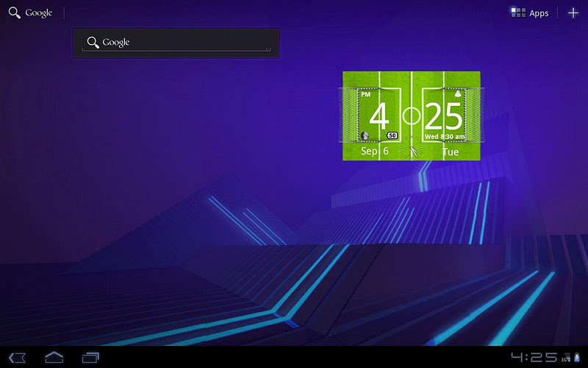Tap the Back navigation button
The width and height of the screenshot is (588, 368).
click(17, 358)
